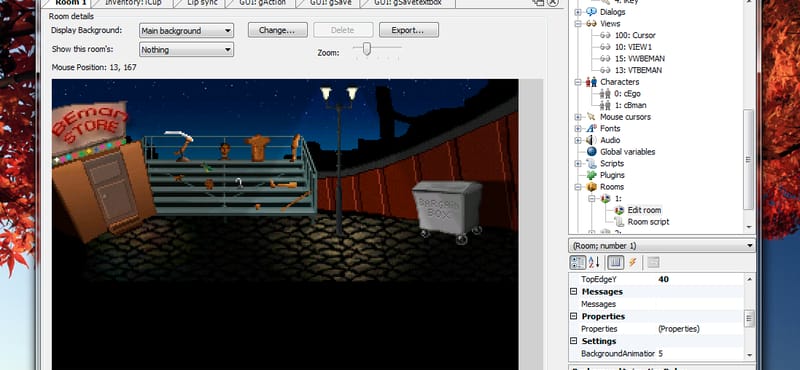
Task: Switch to the GUI: gAction tab
Action: click(262, 3)
